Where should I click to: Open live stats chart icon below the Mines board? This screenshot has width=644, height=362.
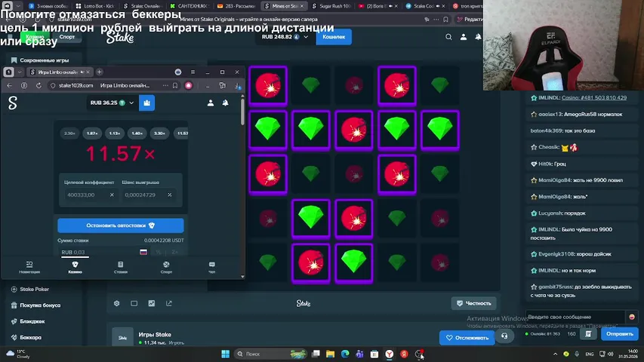pos(152,303)
